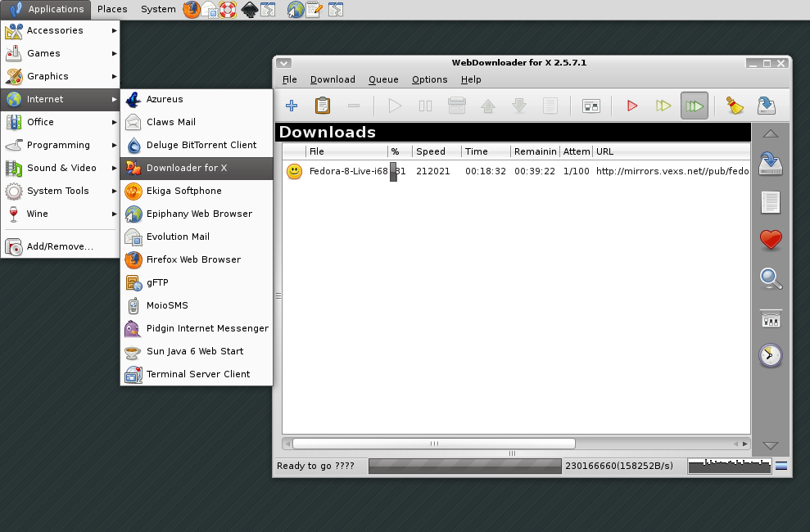Click the scrollbar right arrow in Downloads list
This screenshot has height=532, width=810.
point(745,444)
